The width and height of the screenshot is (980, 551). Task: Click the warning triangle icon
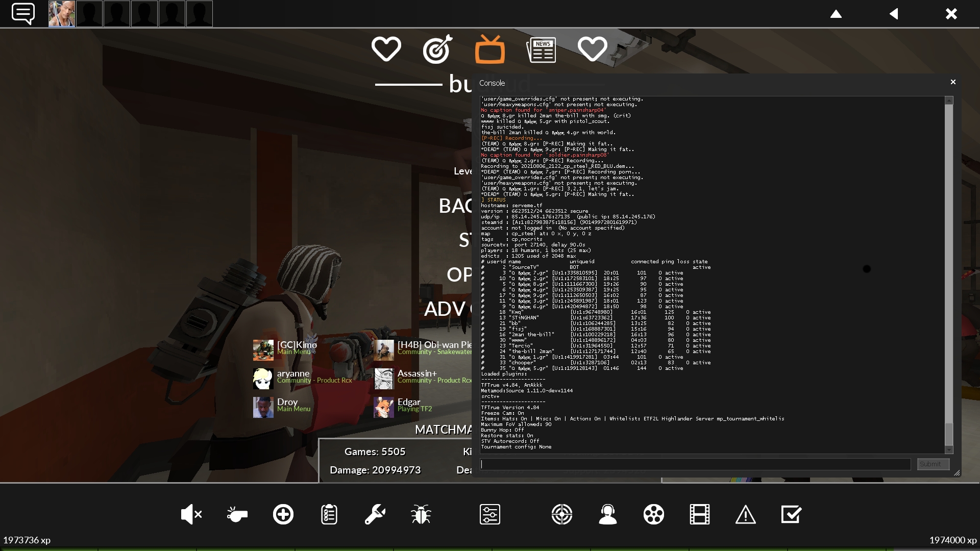746,514
